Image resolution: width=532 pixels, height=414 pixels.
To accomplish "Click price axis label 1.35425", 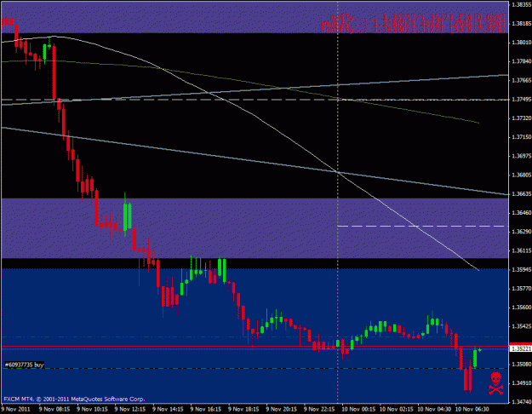I will 522,326.
